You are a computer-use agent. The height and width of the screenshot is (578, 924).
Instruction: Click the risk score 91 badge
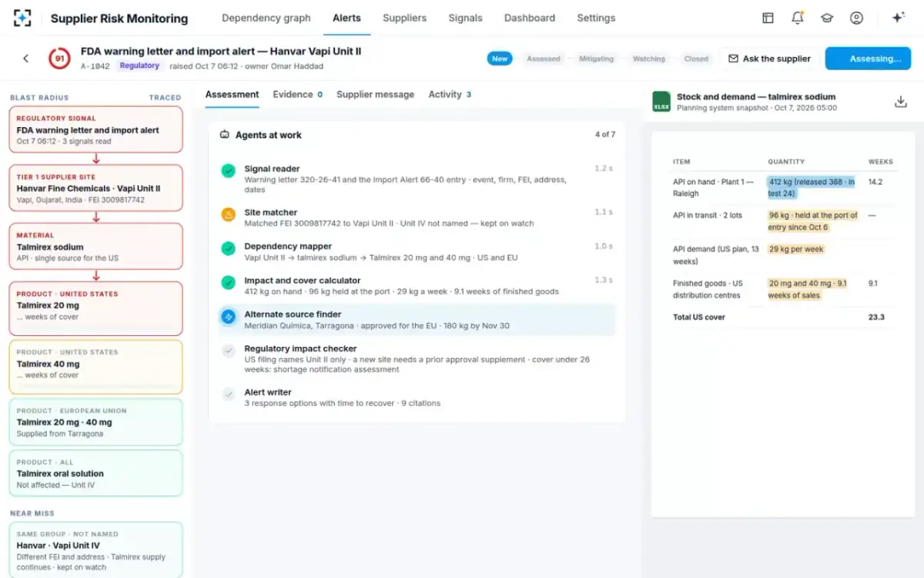pos(59,59)
